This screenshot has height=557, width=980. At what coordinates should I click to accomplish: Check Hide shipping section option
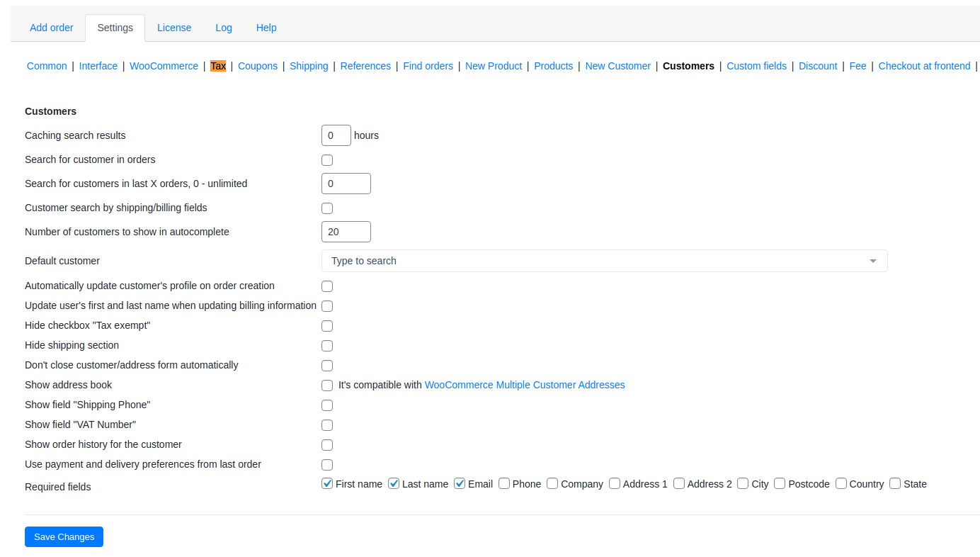(x=327, y=346)
